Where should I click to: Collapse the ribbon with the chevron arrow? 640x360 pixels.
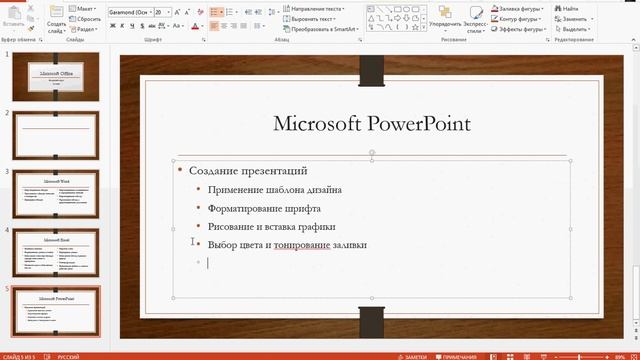tap(633, 40)
